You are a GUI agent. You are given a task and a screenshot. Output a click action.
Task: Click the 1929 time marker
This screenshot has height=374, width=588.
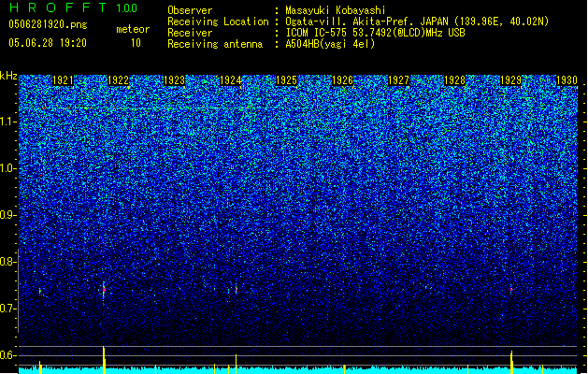tap(510, 80)
